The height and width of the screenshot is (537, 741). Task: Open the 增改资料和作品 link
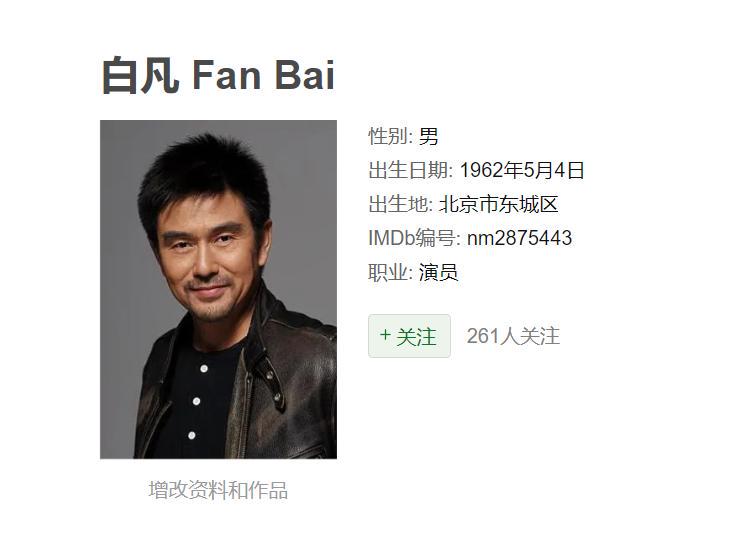point(218,490)
